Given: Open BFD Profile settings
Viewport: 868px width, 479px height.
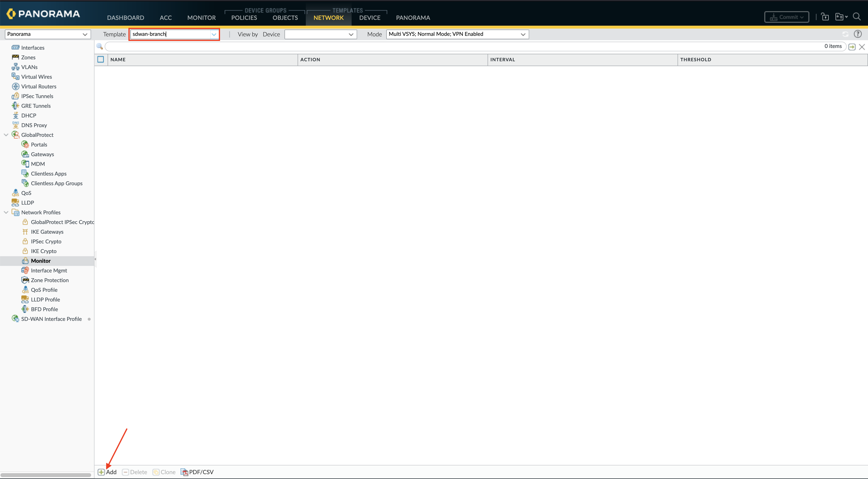Looking at the screenshot, I should [x=44, y=309].
